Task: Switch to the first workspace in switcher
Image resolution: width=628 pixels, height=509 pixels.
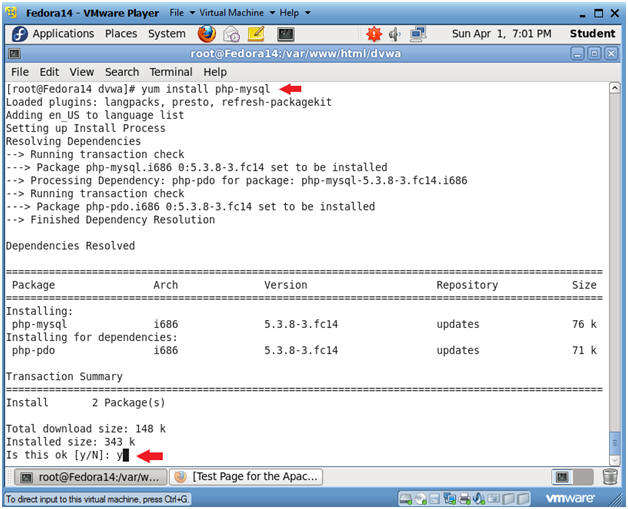Action: point(562,477)
